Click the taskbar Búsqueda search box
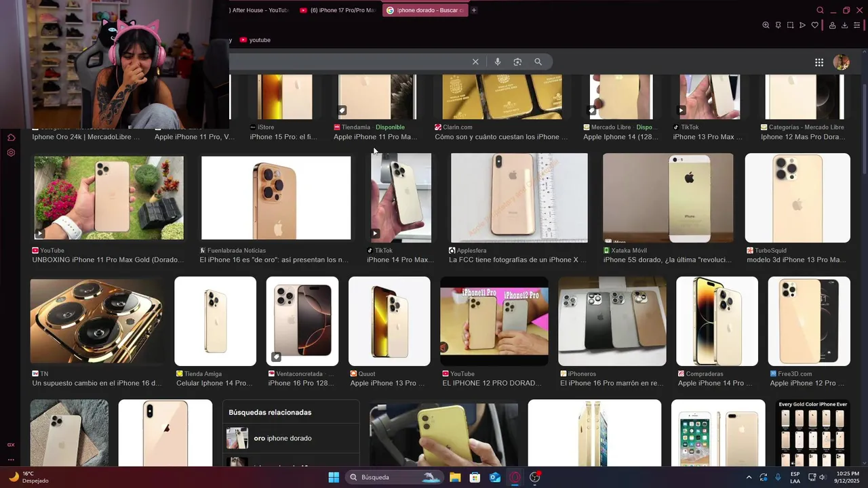The height and width of the screenshot is (488, 868). [395, 477]
